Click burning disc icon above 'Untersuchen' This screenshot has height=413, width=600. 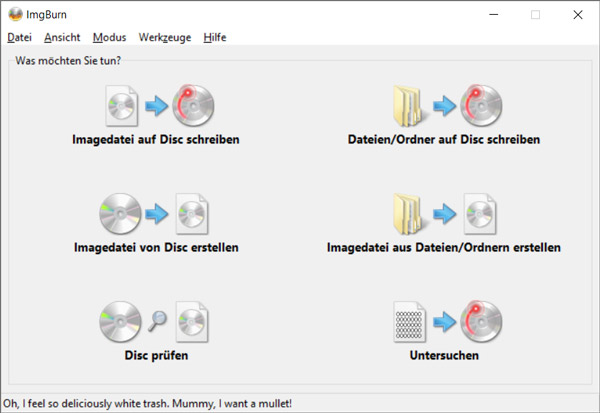(x=481, y=321)
